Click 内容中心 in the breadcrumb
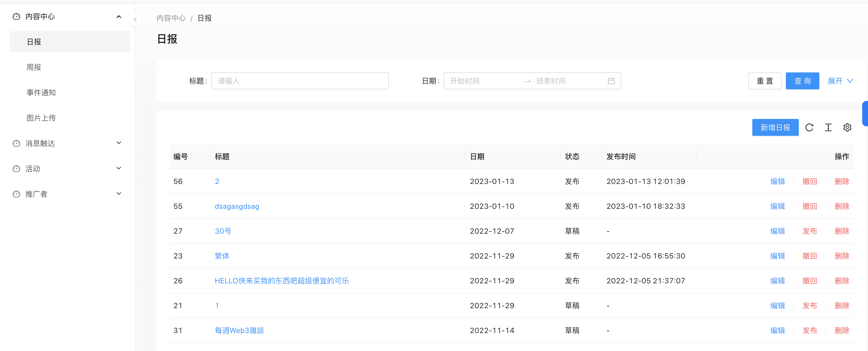Viewport: 868px width, 351px height. pos(171,18)
